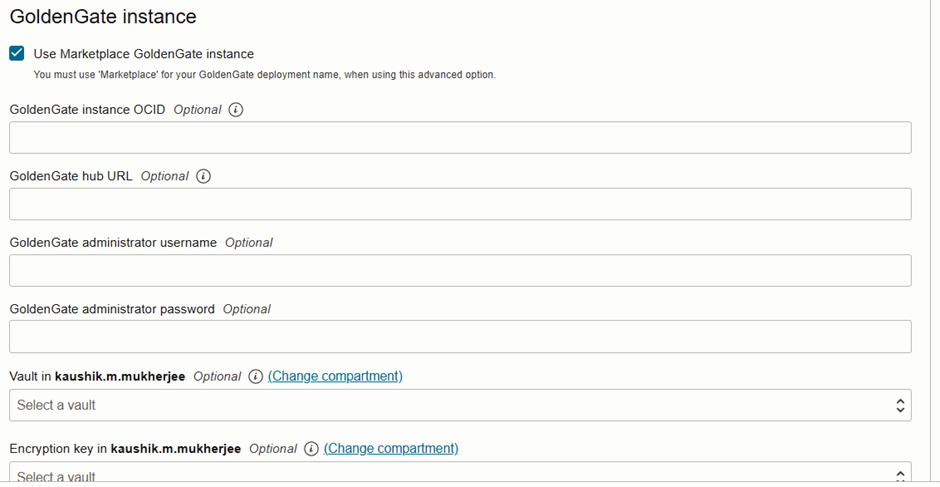Open info icon beside GoldenGate instance OCID
Screen dimensions: 940x487
tap(236, 110)
